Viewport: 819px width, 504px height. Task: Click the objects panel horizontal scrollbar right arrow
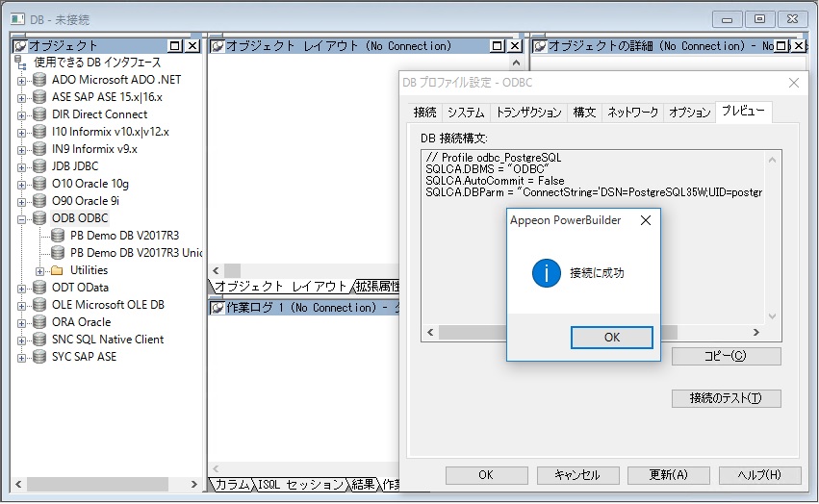193,485
